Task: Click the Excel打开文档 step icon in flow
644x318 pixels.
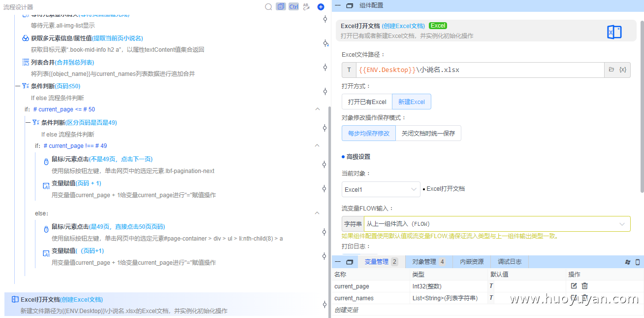Action: point(15,299)
